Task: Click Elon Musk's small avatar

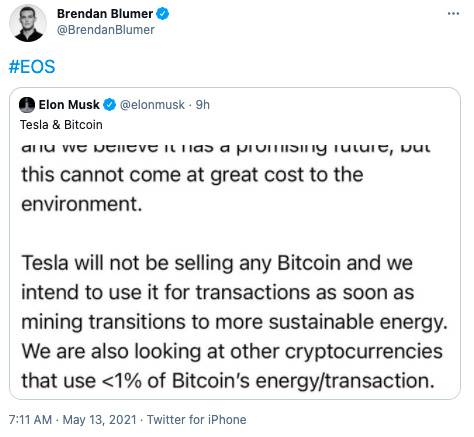Action: (x=27, y=105)
